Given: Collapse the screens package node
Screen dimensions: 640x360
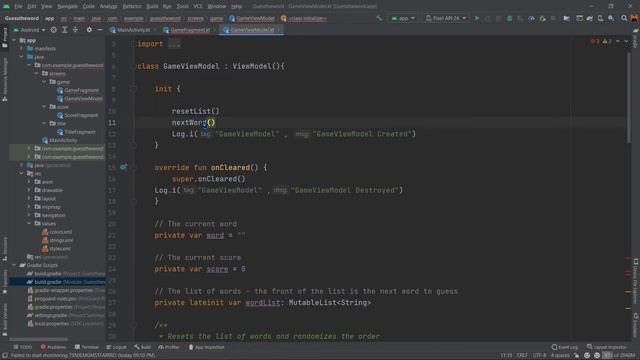Looking at the screenshot, I should click(37, 73).
